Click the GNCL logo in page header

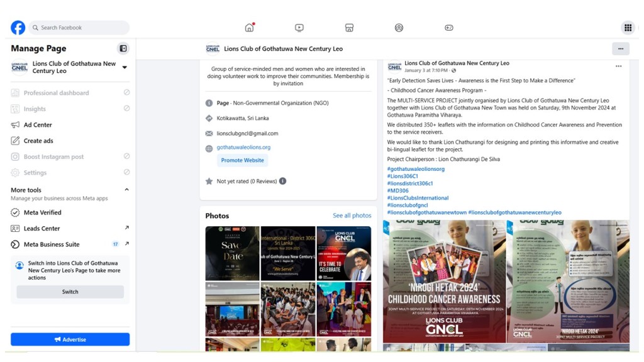point(213,49)
